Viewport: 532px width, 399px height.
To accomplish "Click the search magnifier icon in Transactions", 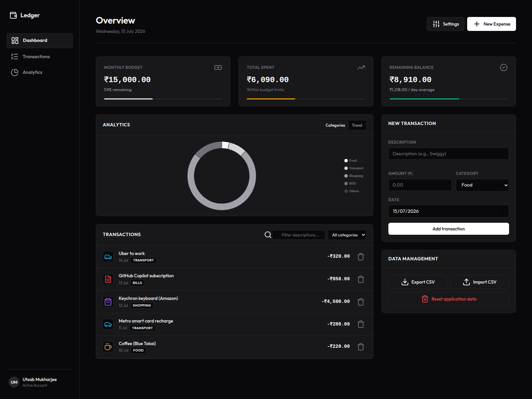I will [268, 235].
